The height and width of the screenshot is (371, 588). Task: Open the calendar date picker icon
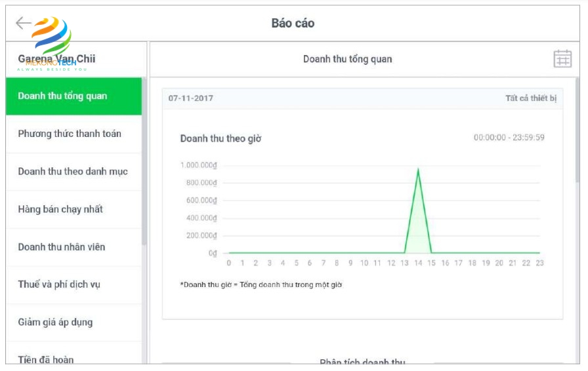point(562,59)
